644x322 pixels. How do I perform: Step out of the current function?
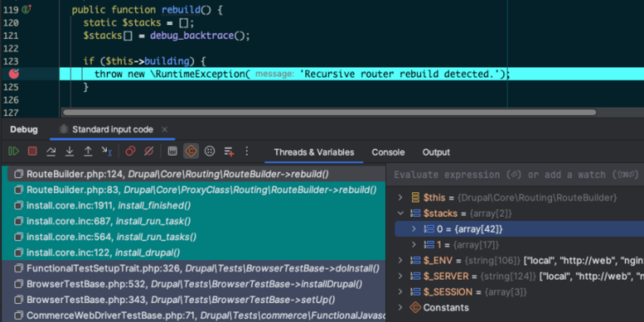point(88,151)
